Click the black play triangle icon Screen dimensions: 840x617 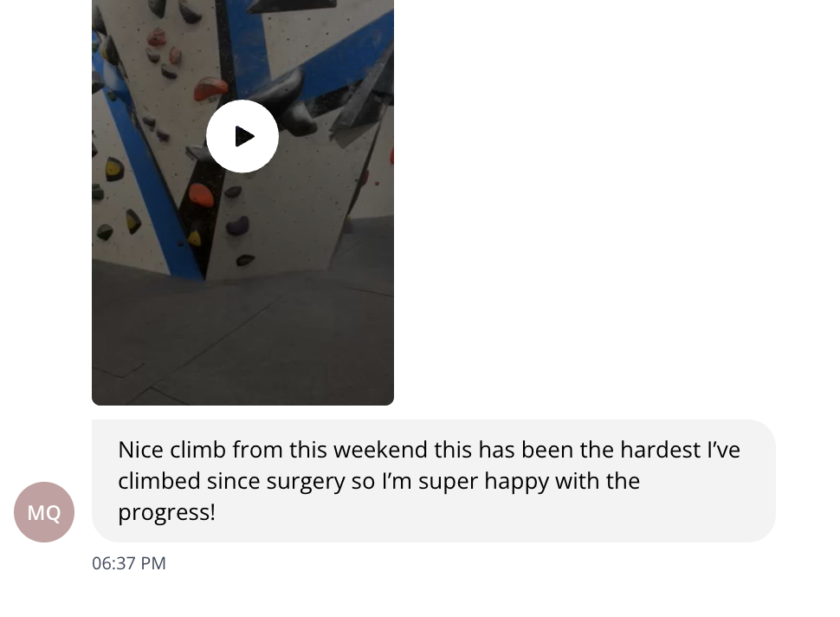(244, 136)
